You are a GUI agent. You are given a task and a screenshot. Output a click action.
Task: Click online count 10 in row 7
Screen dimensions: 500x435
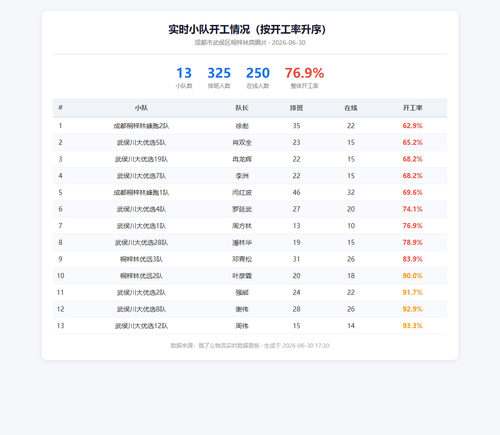point(351,226)
